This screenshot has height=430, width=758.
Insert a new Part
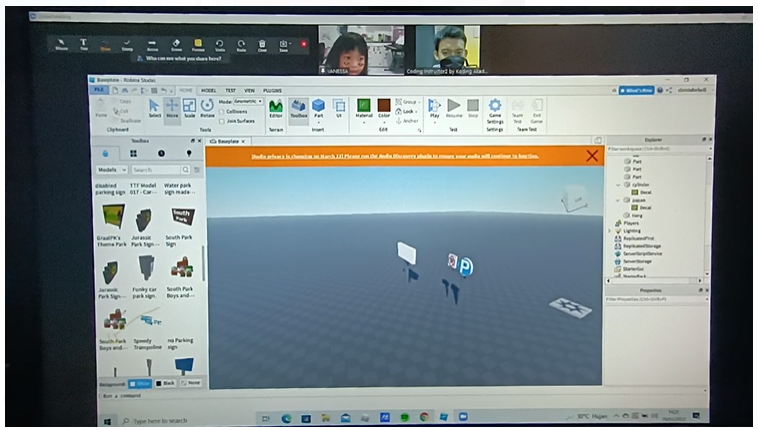click(x=318, y=109)
